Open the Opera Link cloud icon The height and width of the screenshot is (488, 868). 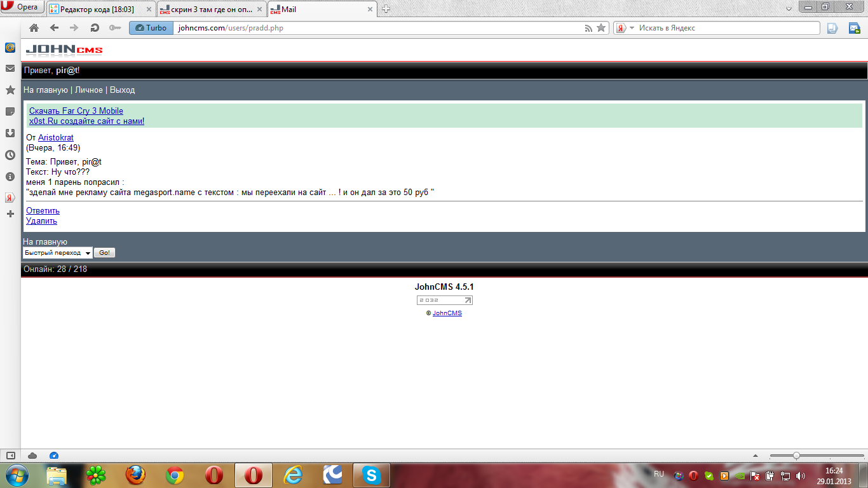[x=32, y=456]
